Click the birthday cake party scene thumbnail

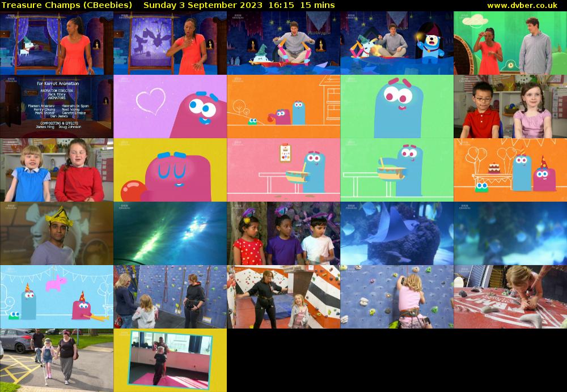point(510,169)
